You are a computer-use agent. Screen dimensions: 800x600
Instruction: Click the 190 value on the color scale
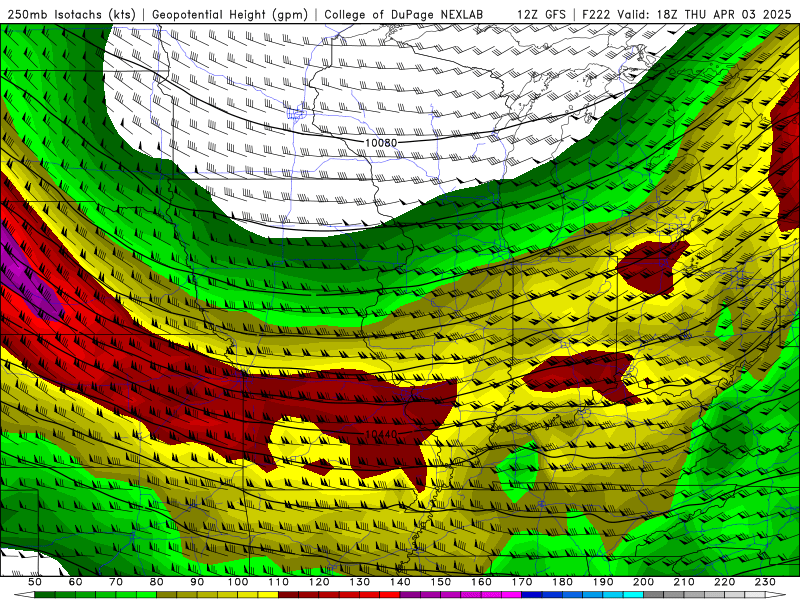tap(603, 582)
